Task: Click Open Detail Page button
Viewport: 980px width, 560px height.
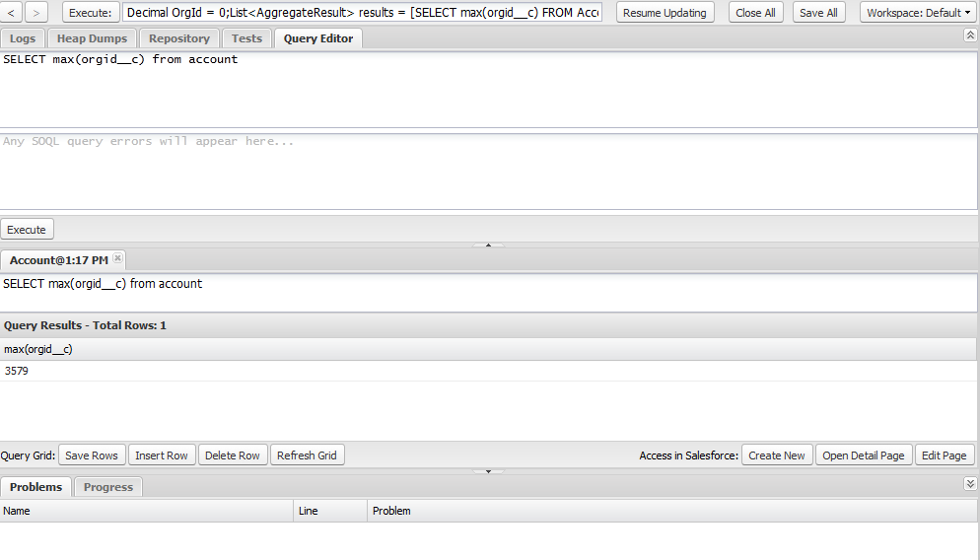Action: click(x=863, y=455)
